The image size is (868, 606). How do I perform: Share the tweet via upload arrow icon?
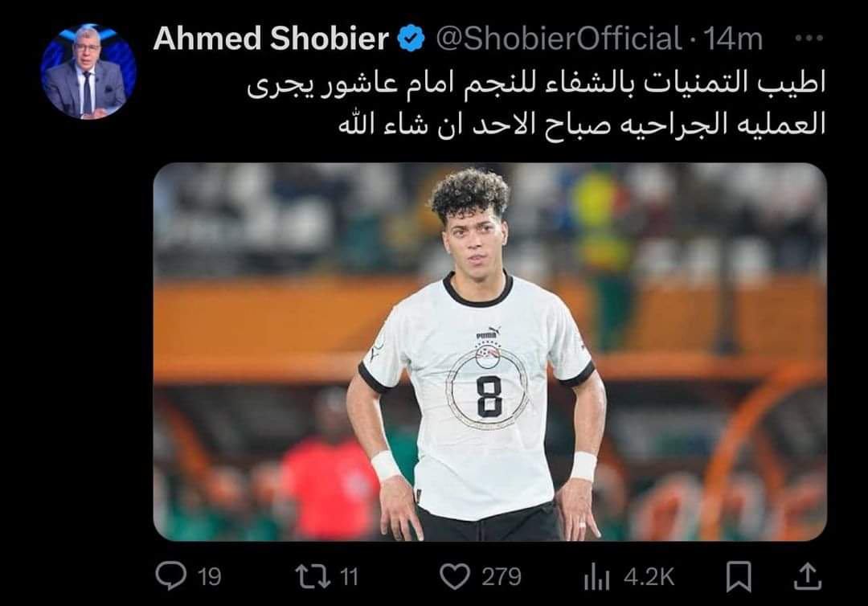[x=808, y=576]
